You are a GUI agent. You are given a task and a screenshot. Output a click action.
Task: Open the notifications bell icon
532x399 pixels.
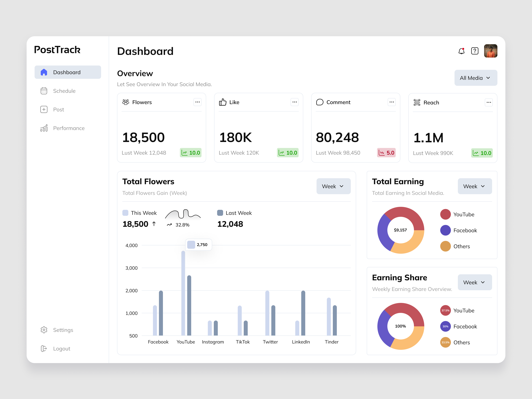click(462, 51)
